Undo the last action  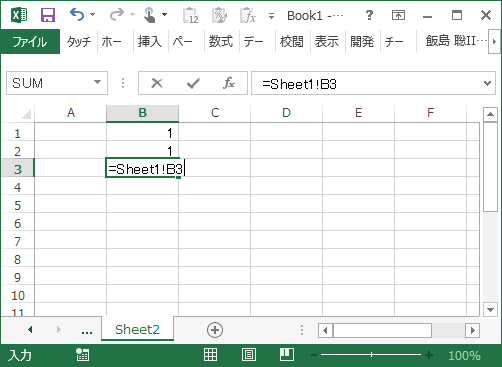pos(77,15)
